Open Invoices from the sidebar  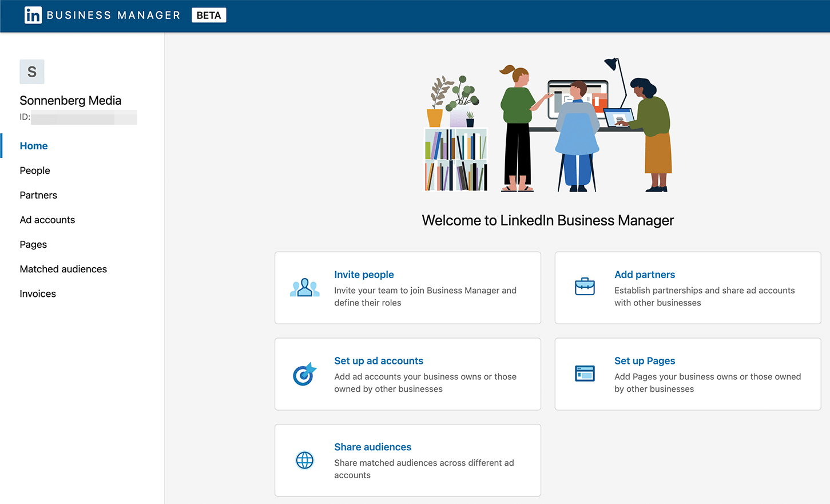pyautogui.click(x=38, y=293)
